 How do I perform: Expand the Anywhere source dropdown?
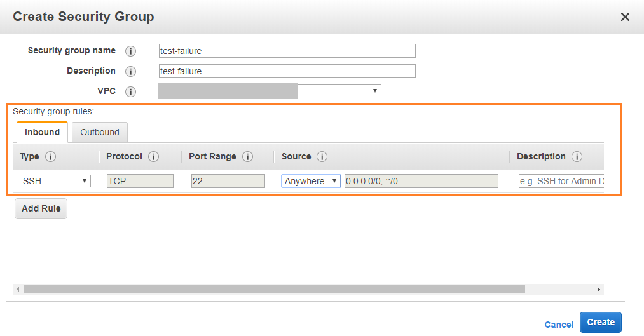click(311, 181)
